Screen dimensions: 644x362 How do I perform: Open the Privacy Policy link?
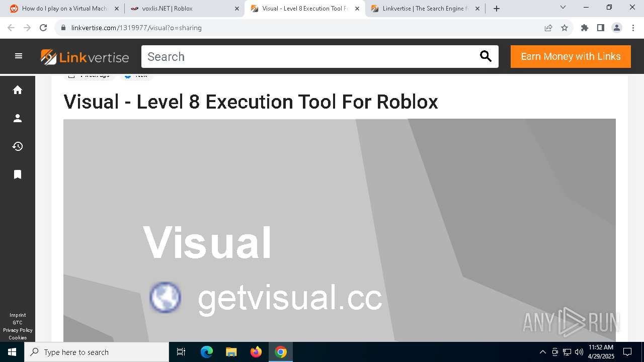pyautogui.click(x=18, y=330)
